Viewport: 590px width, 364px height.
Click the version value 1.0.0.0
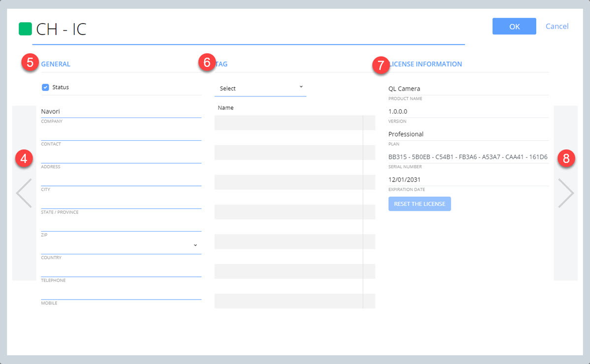[x=398, y=111]
